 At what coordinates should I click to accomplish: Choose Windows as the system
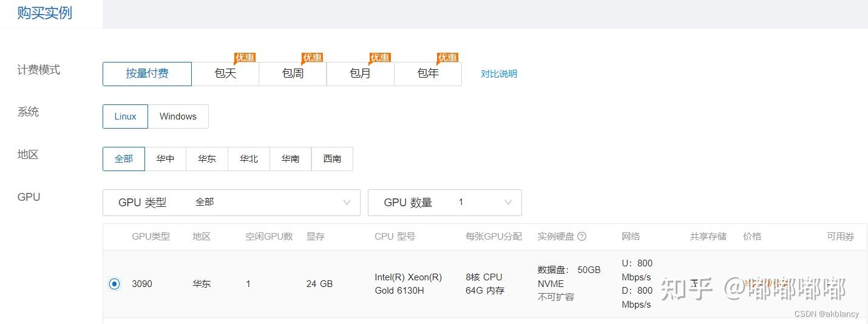178,116
